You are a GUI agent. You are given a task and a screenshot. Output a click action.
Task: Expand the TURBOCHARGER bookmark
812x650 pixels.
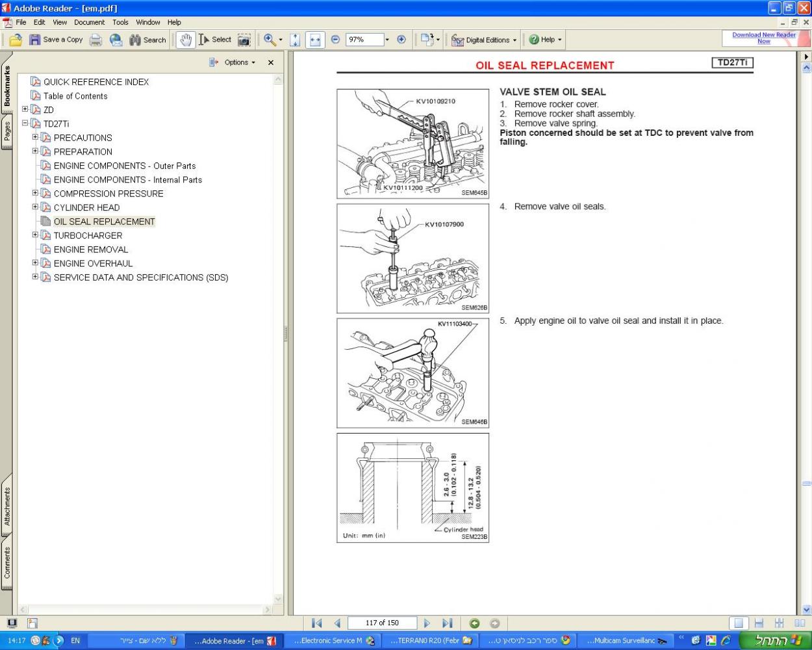point(36,235)
